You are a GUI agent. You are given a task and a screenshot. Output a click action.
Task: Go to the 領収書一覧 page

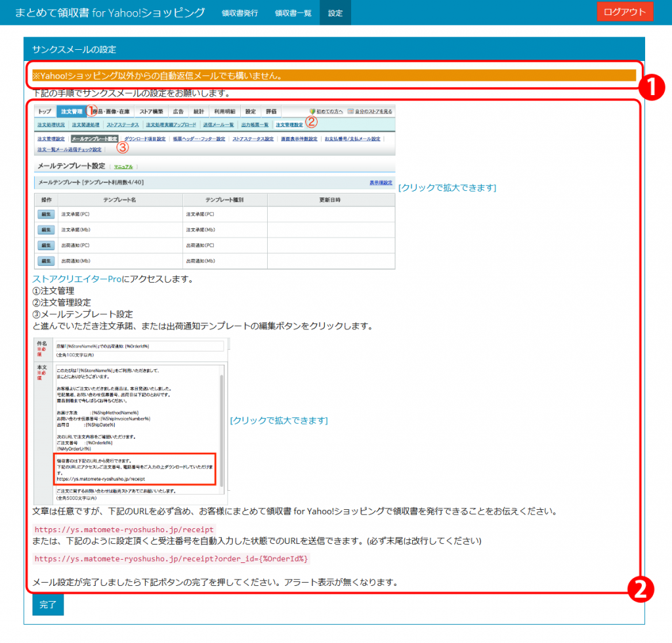[293, 13]
